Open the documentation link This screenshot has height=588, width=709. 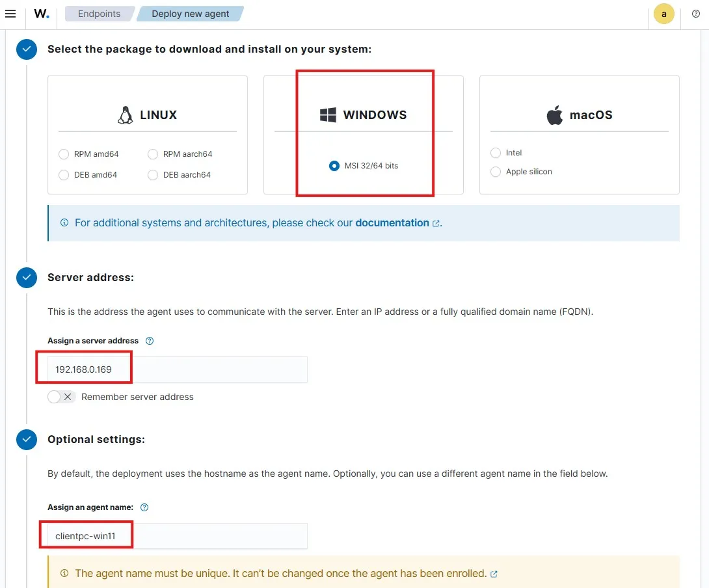(x=392, y=222)
